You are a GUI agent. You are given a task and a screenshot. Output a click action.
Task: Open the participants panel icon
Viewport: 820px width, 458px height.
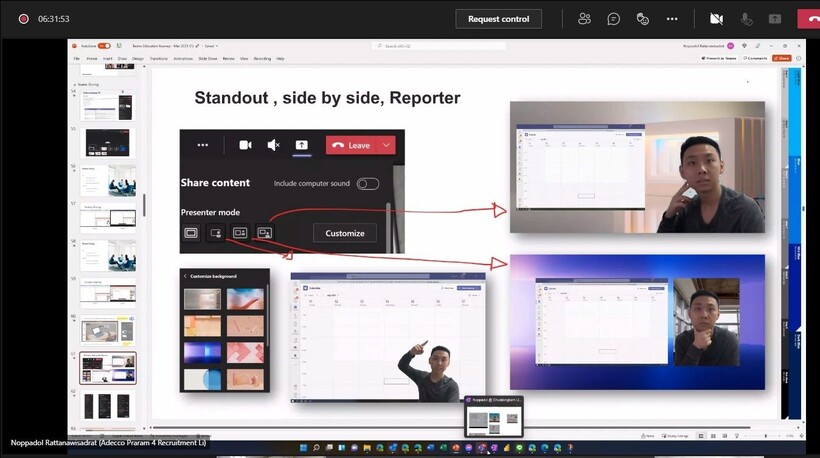pyautogui.click(x=584, y=19)
